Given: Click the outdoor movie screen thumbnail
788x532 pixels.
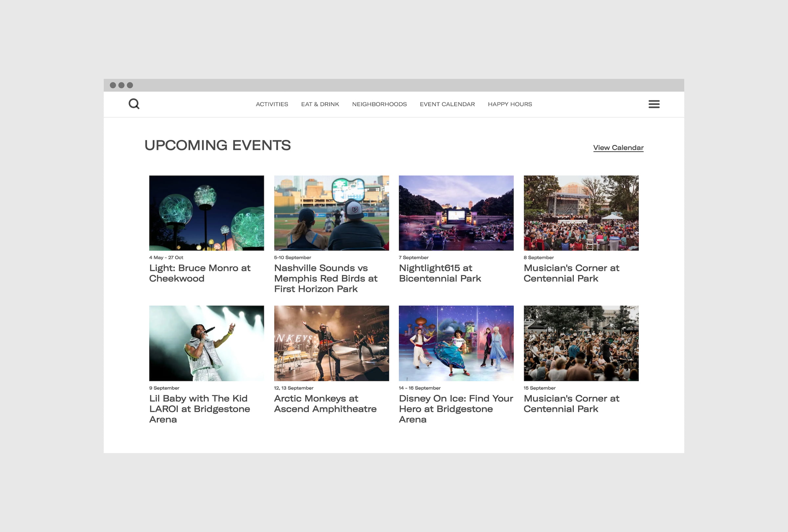Looking at the screenshot, I should [456, 213].
